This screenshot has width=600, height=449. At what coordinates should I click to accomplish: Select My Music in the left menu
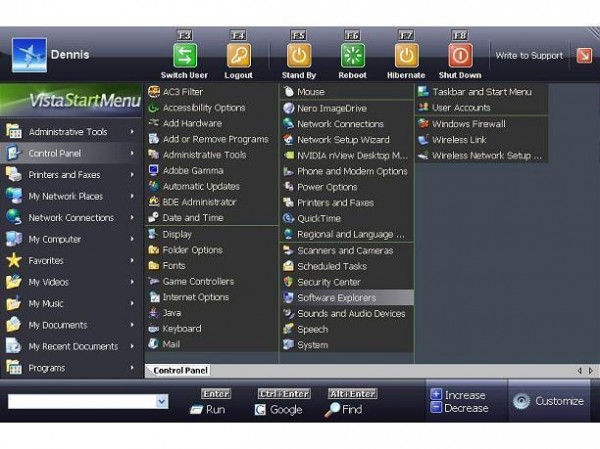pos(71,304)
